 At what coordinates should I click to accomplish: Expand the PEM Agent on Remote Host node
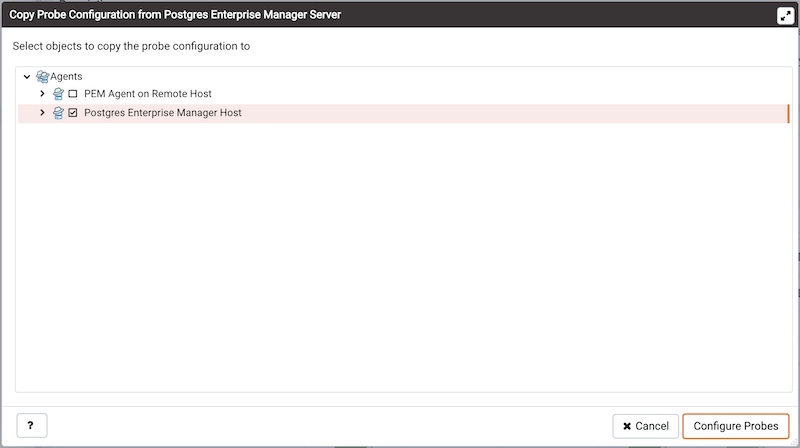point(42,94)
